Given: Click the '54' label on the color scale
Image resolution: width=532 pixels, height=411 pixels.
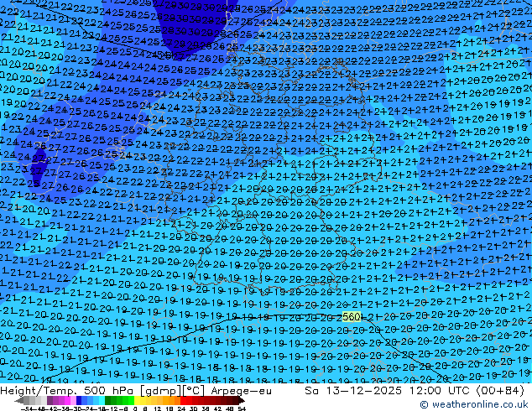Looking at the screenshot, I should (x=242, y=409).
